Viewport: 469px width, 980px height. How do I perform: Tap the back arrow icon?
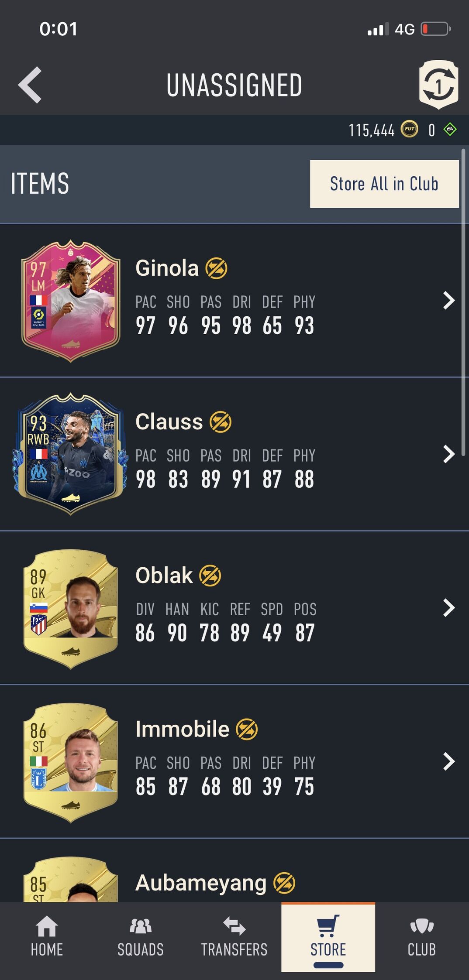pos(30,85)
